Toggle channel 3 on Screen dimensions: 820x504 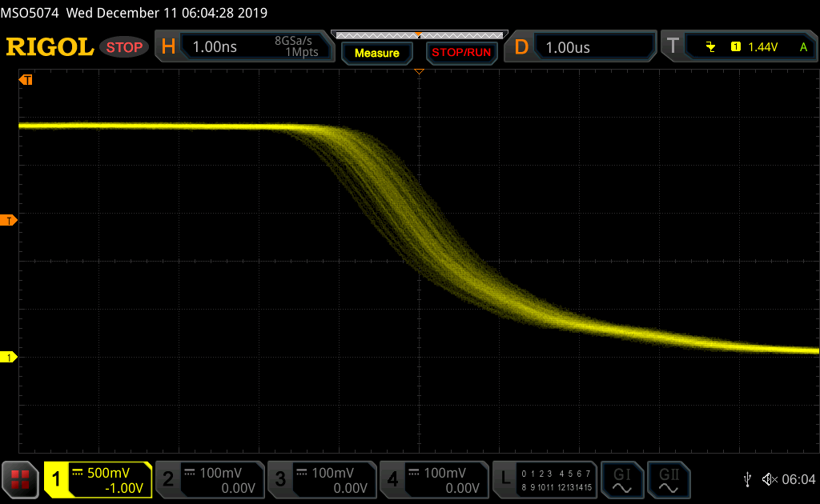pos(280,479)
